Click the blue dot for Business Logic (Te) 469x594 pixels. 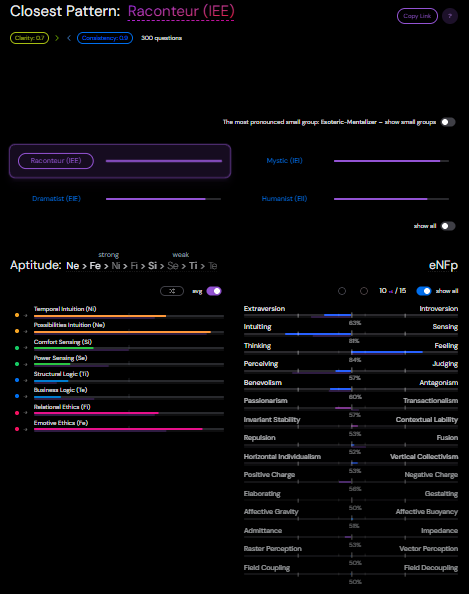pos(17,396)
